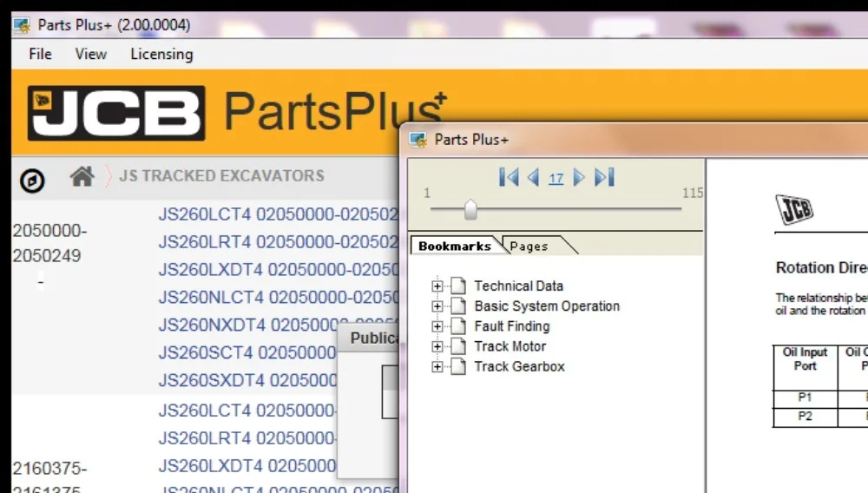The width and height of the screenshot is (868, 493).
Task: Select the Technical Data bookmark
Action: [x=519, y=286]
